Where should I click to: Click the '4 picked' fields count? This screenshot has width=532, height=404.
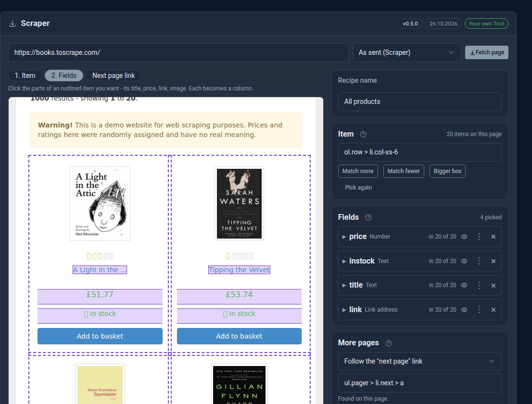tap(491, 217)
